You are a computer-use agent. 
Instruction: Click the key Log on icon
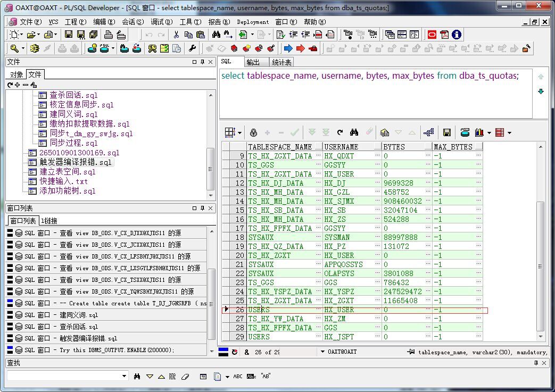[14, 48]
